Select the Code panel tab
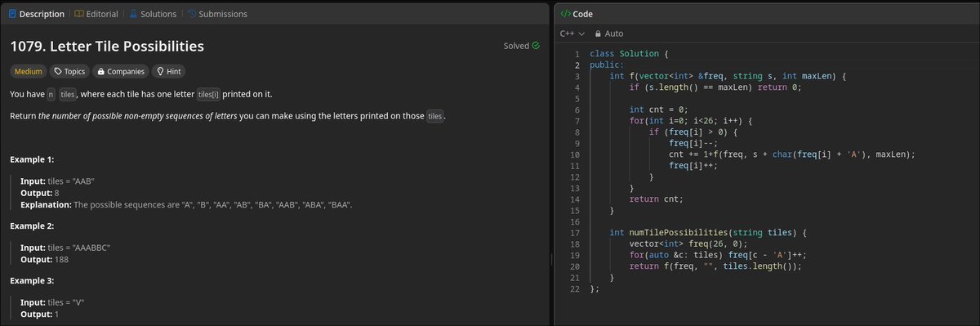This screenshot has height=326, width=980. point(577,14)
